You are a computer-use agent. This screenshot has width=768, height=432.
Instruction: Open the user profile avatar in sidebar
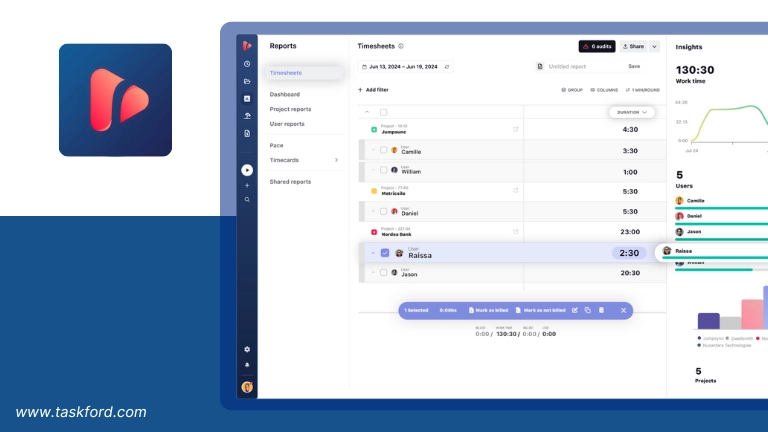(247, 387)
